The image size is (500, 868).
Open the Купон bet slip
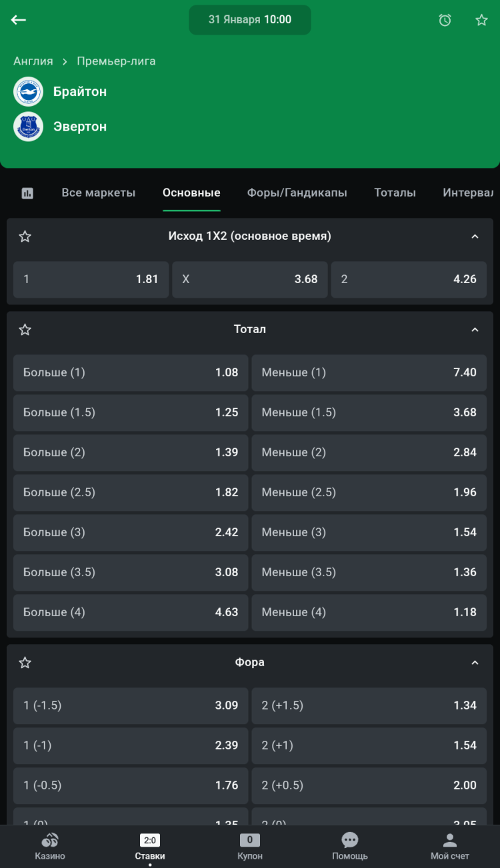[250, 847]
